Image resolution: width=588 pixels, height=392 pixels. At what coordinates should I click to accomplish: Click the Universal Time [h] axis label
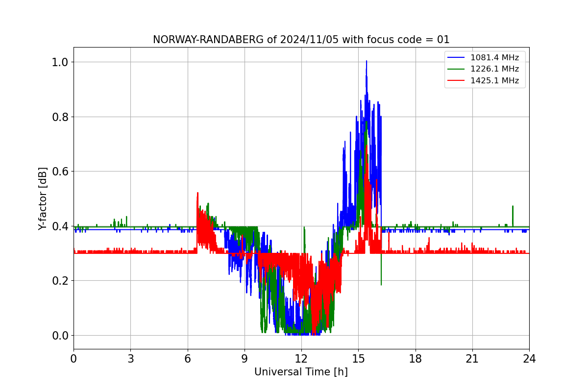point(301,372)
